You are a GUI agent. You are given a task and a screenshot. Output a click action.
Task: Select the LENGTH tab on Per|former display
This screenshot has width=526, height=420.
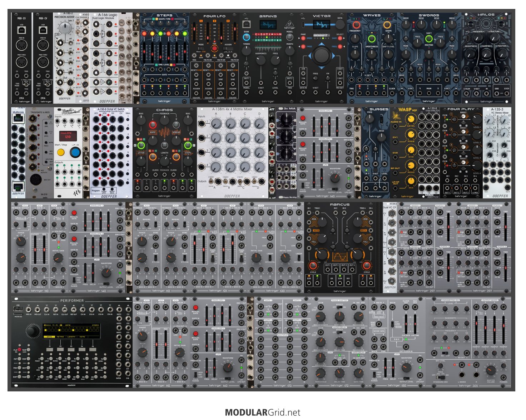coord(71,337)
